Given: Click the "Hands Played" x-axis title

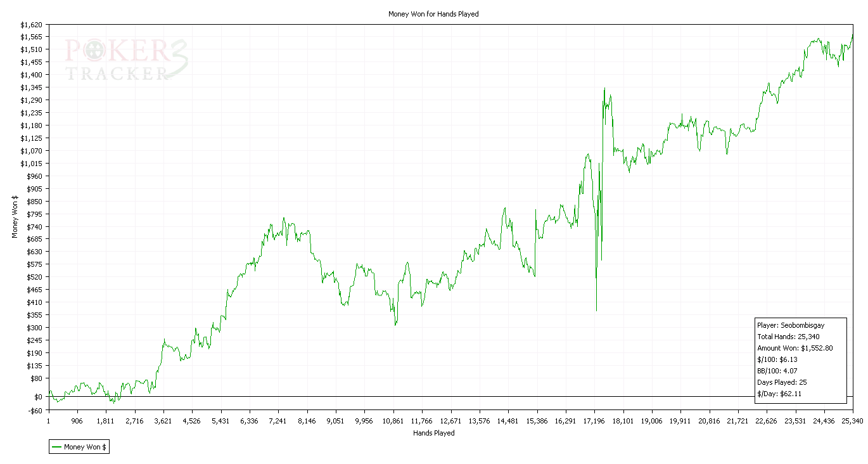Looking at the screenshot, I should point(433,434).
